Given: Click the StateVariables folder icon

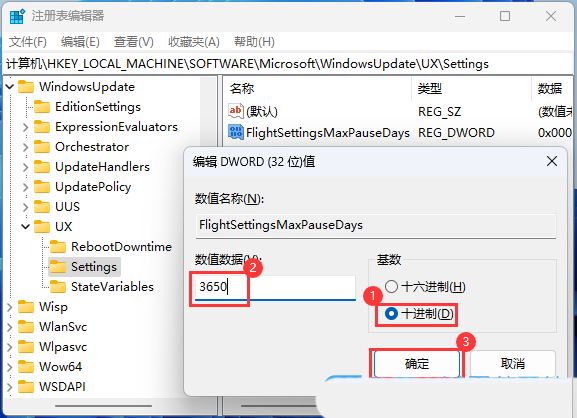Looking at the screenshot, I should coord(58,287).
